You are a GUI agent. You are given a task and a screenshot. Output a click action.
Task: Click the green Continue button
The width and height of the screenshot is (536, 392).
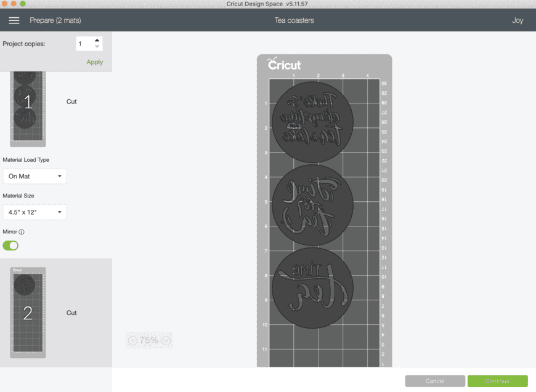point(497,381)
